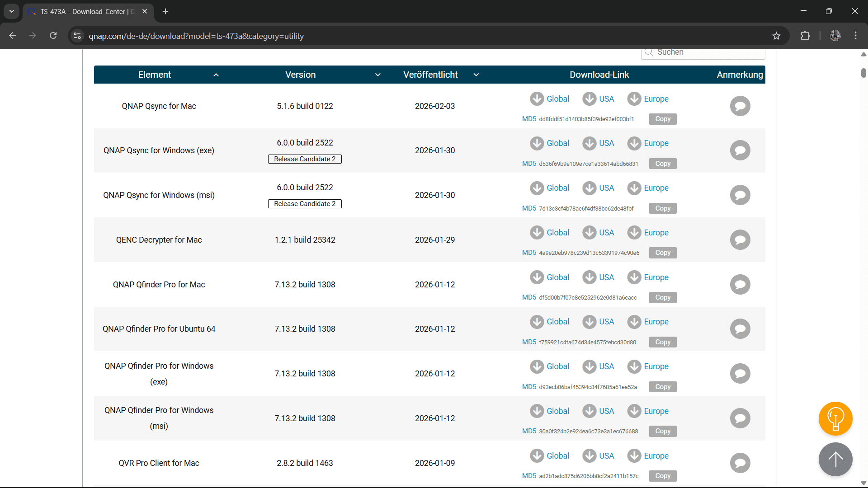This screenshot has height=488, width=868.
Task: Expand the Veröffentlicht column sort chevron
Action: (x=476, y=75)
